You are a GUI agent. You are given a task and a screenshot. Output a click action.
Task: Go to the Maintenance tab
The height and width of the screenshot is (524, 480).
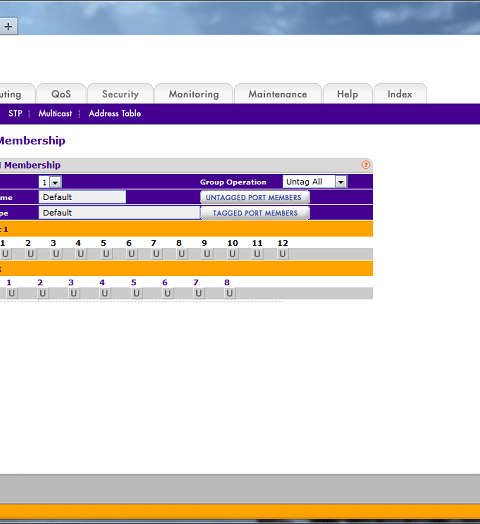[x=278, y=94]
